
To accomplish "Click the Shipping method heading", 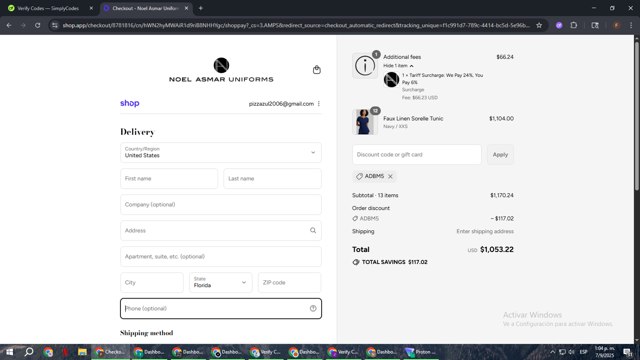I will 147,333.
